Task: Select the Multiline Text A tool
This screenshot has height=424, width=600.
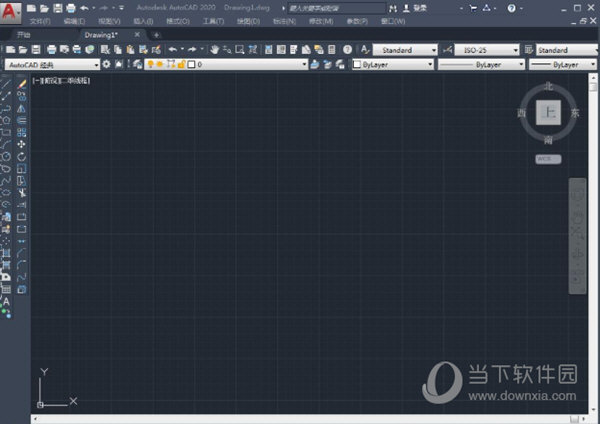Action: pyautogui.click(x=6, y=302)
